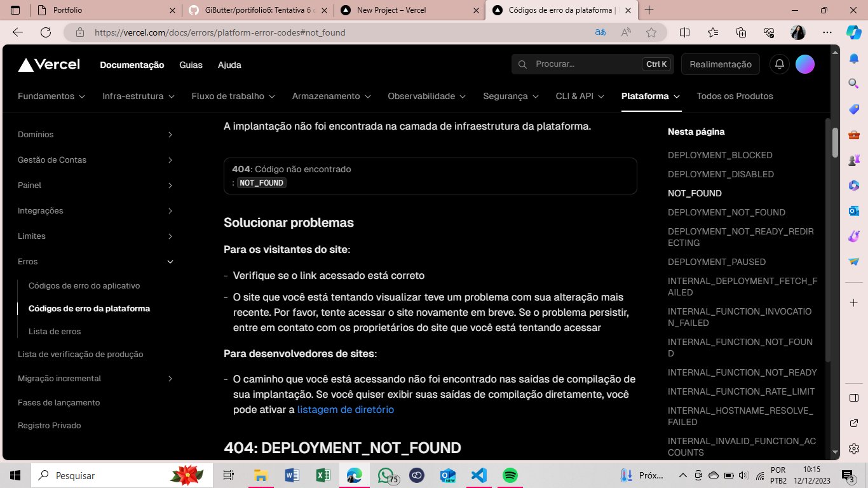
Task: Open the Copilot icon in Edge sidebar
Action: [x=853, y=32]
